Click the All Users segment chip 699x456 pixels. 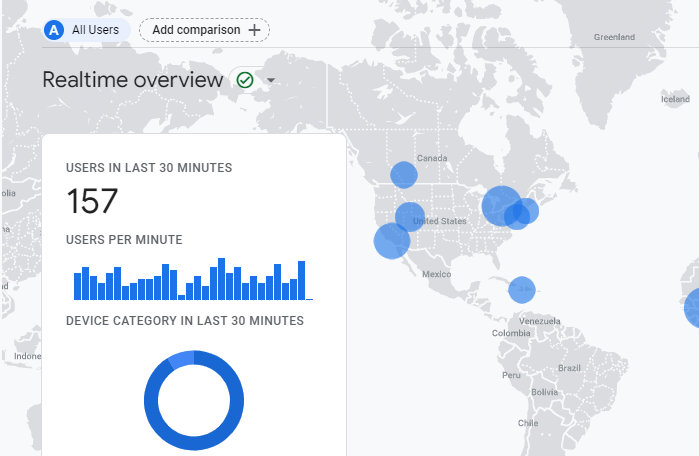(x=87, y=30)
